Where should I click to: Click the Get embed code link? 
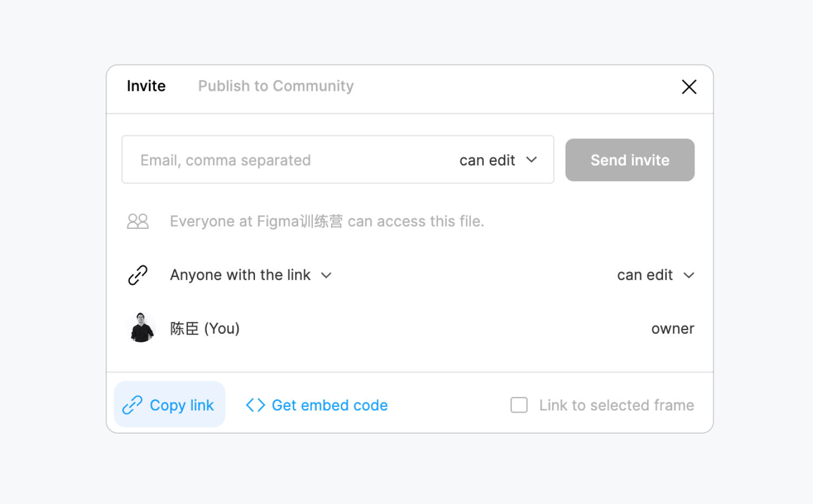pyautogui.click(x=329, y=405)
